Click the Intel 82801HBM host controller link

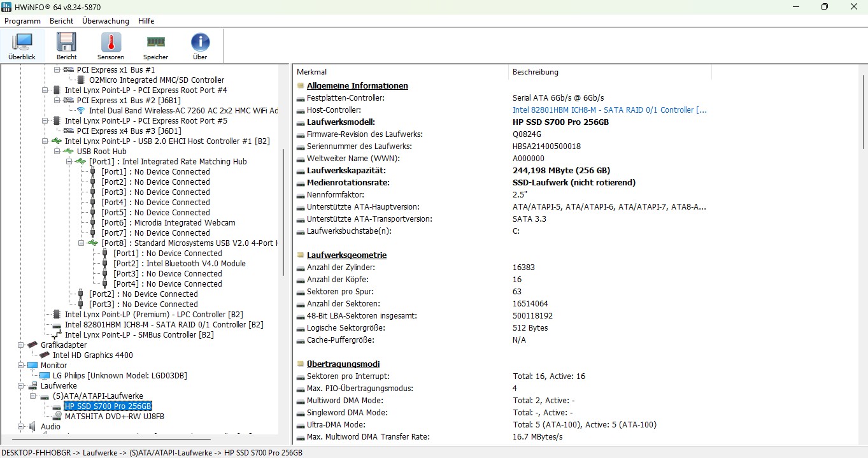tap(609, 110)
